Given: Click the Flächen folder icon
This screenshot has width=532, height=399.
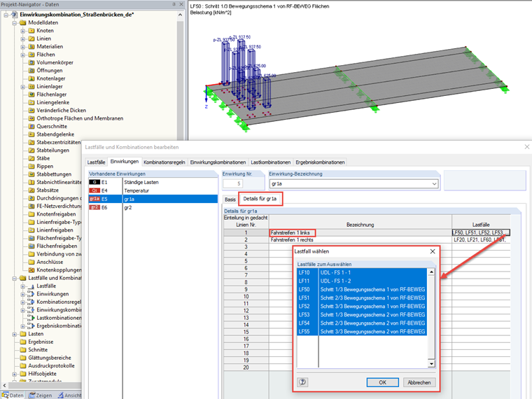Looking at the screenshot, I should coord(31,55).
